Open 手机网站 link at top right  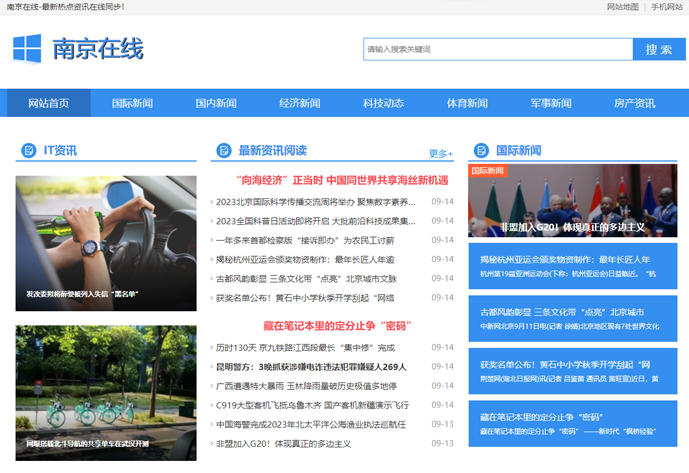tap(667, 7)
